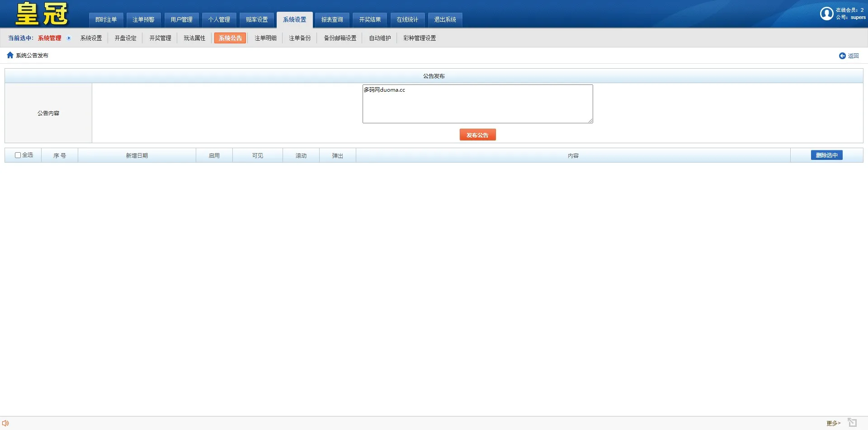Screen dimensions: 868x430
Task: Open 备份邮箱设置 submenu item
Action: click(x=340, y=38)
